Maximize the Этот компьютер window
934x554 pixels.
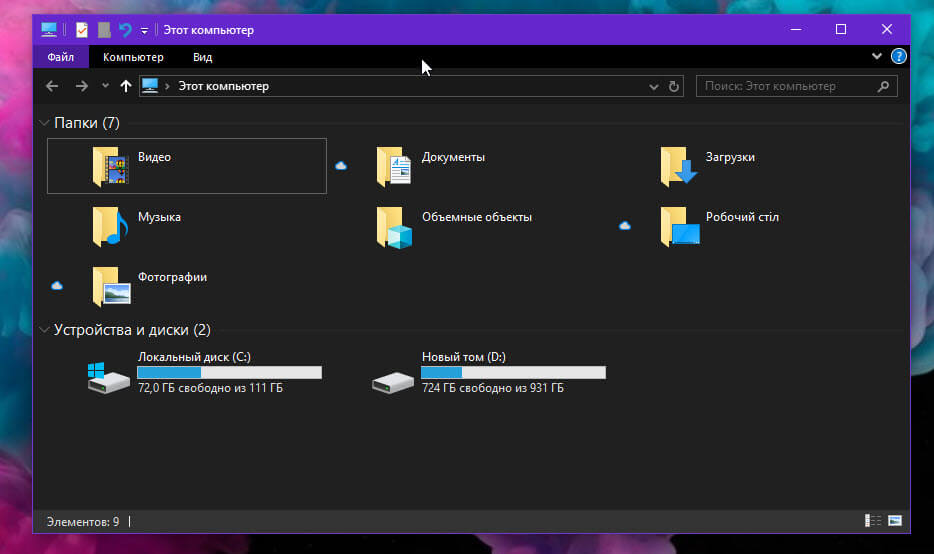pyautogui.click(x=841, y=29)
